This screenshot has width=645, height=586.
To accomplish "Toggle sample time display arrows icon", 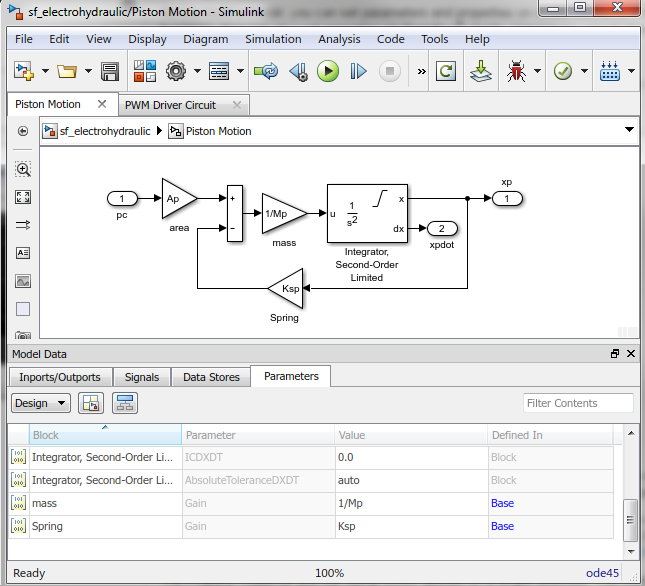I will [23, 225].
